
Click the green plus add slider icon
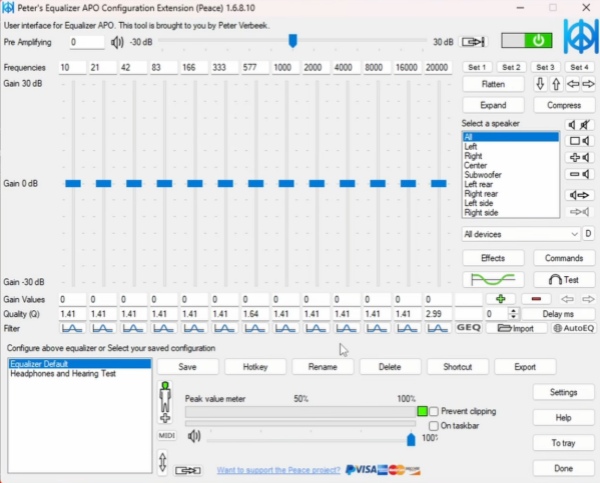[x=501, y=299]
